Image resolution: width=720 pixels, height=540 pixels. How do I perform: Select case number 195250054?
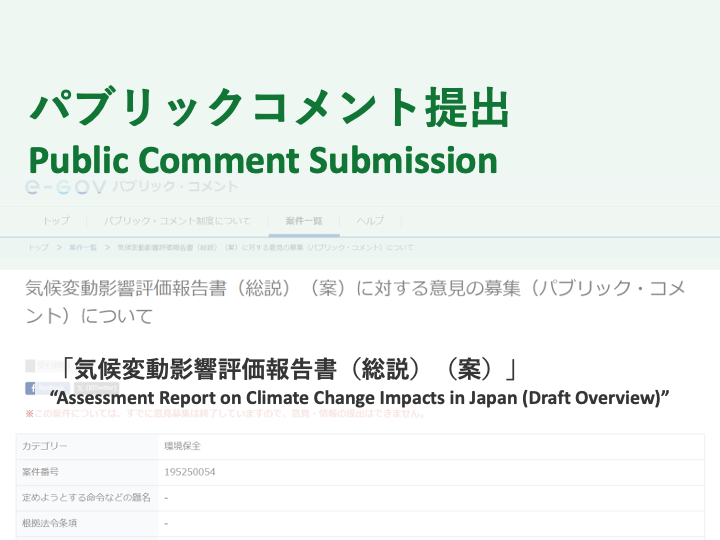[190, 472]
